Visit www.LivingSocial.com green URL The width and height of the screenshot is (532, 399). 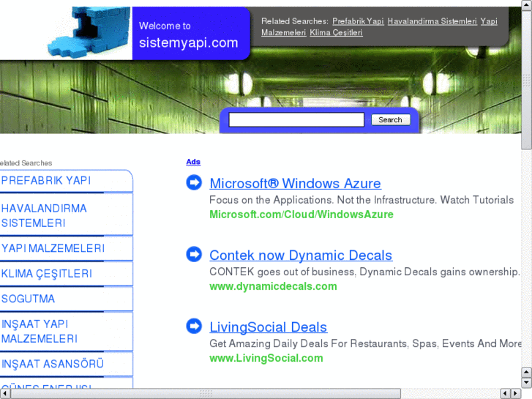[x=266, y=358]
